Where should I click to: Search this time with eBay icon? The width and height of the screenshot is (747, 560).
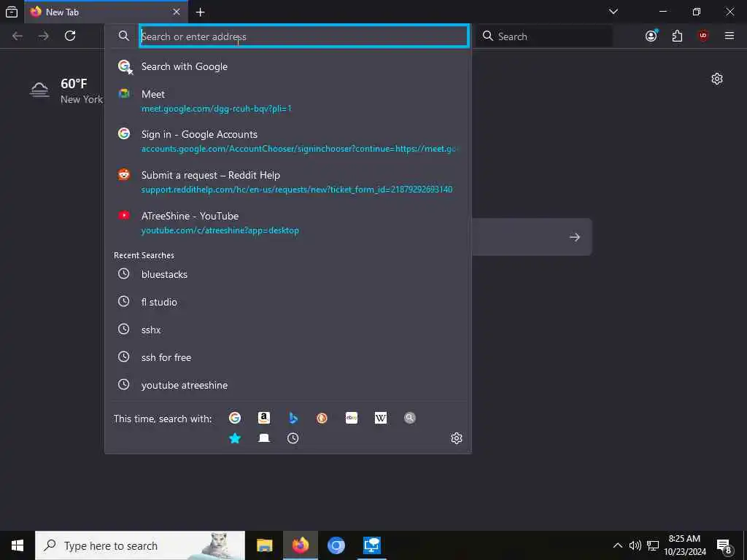352,418
